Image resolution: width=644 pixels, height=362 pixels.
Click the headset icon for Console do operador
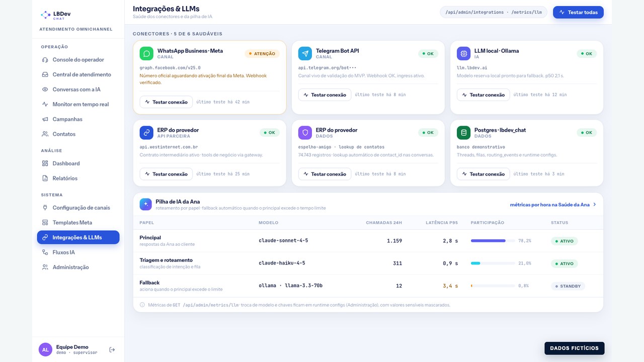pos(45,60)
